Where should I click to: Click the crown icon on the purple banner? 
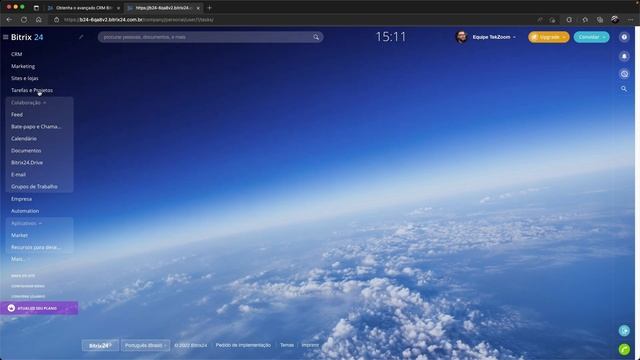[11, 308]
